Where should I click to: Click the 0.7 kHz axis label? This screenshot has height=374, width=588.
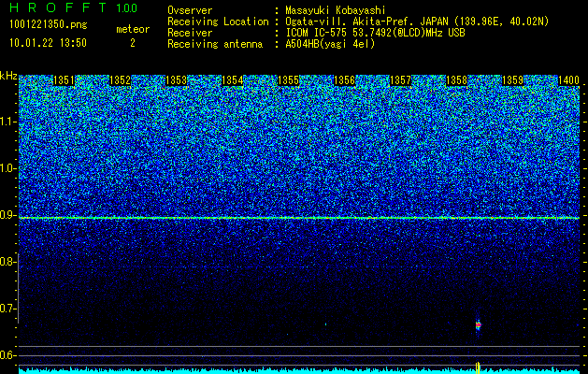click(x=8, y=309)
